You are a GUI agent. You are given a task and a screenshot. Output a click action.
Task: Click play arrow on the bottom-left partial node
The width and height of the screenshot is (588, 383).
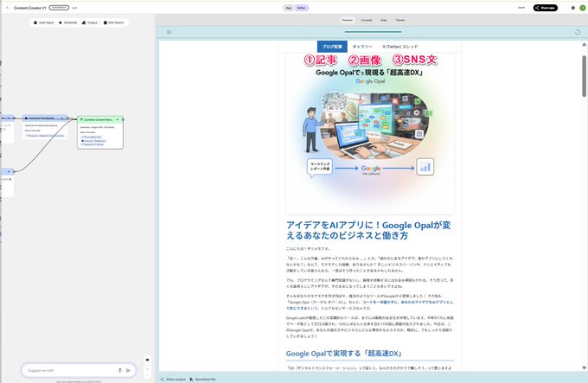pos(9,171)
